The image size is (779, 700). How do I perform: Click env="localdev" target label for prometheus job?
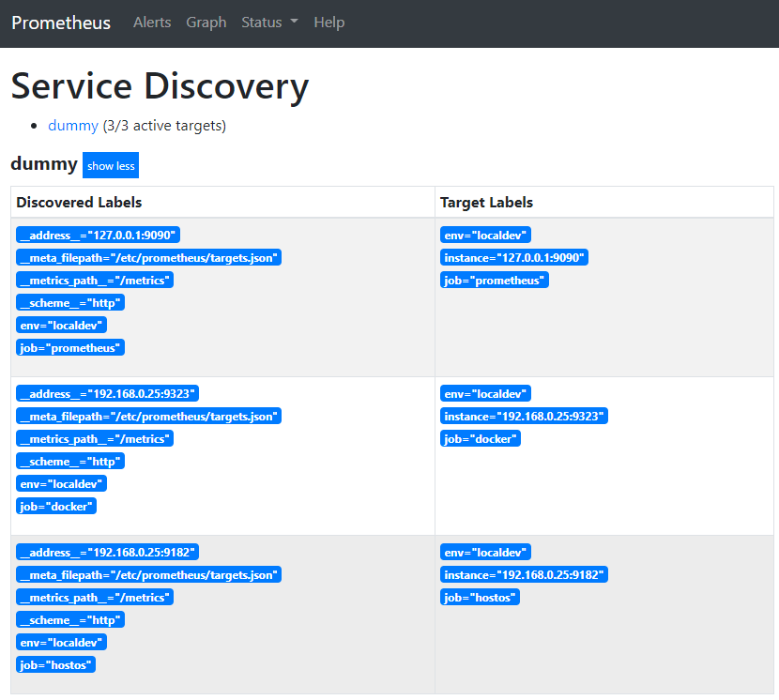coord(485,235)
